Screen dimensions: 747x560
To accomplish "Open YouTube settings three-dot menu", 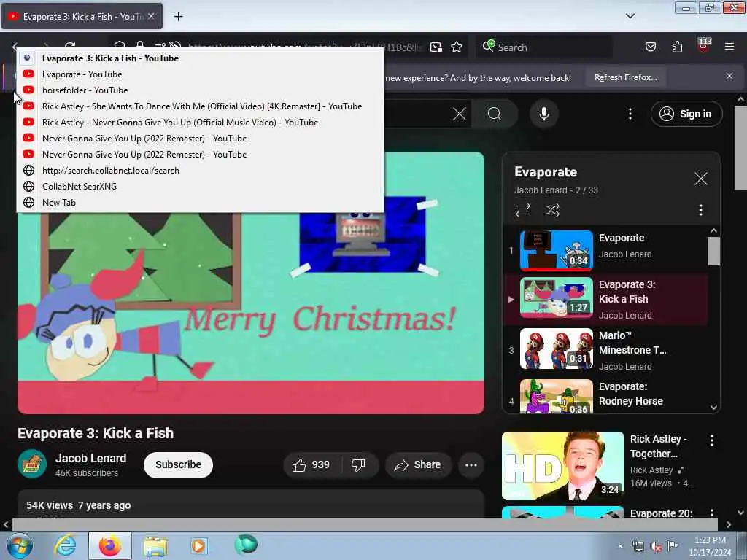I will 630,114.
